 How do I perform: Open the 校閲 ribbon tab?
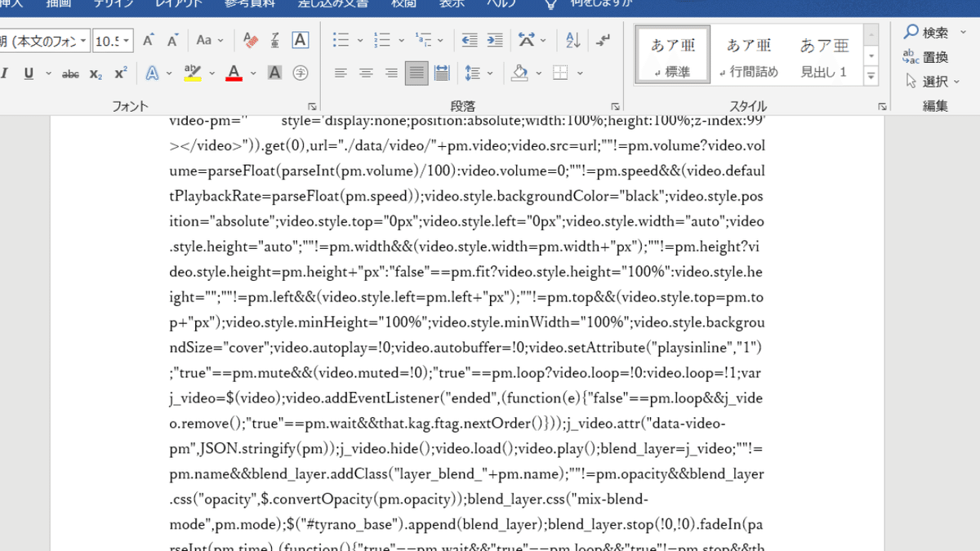tap(403, 4)
